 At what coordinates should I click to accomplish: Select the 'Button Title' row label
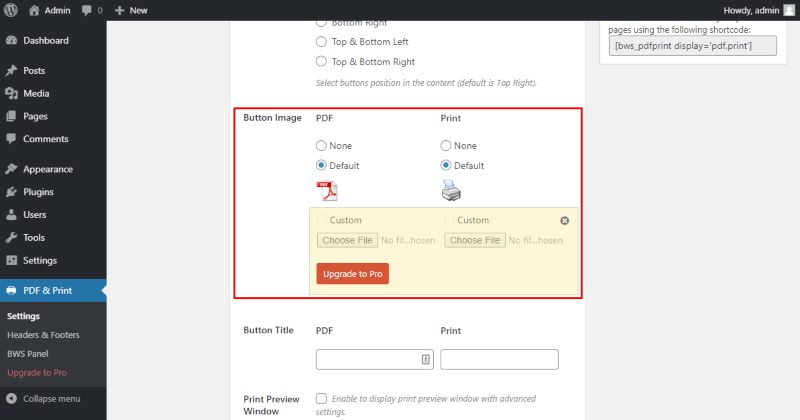click(268, 330)
